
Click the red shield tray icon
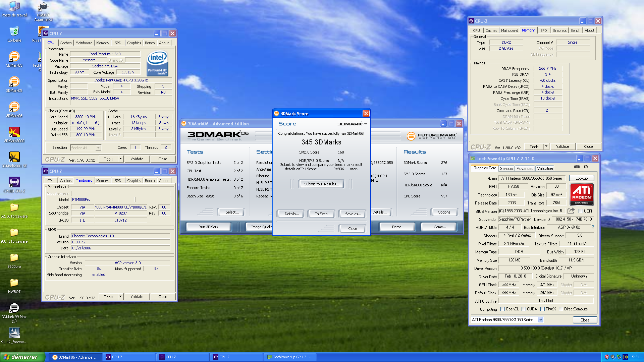click(606, 357)
